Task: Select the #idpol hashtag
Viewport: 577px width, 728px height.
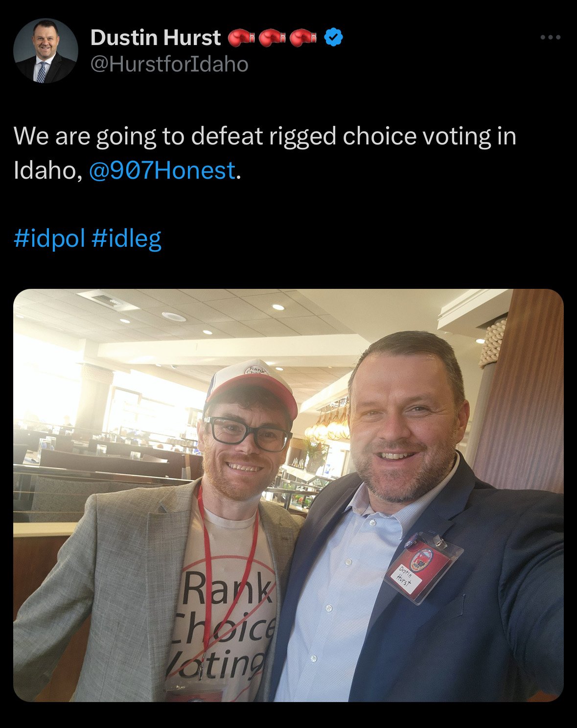Action: click(x=49, y=238)
